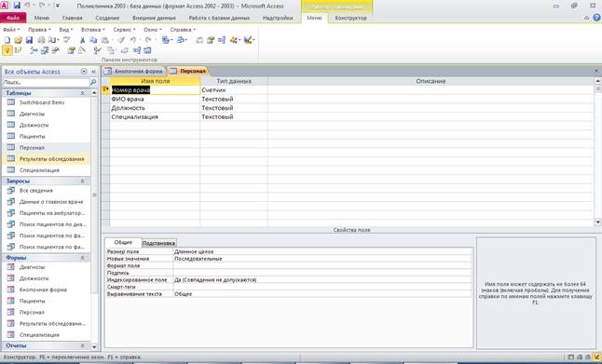Switch to the Конструктор ribbon tab

click(351, 18)
